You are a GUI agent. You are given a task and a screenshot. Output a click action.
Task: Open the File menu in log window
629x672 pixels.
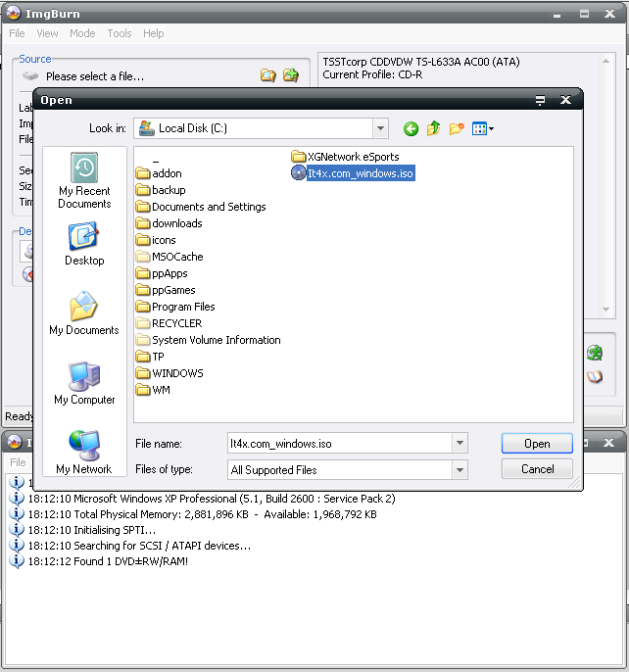point(18,462)
